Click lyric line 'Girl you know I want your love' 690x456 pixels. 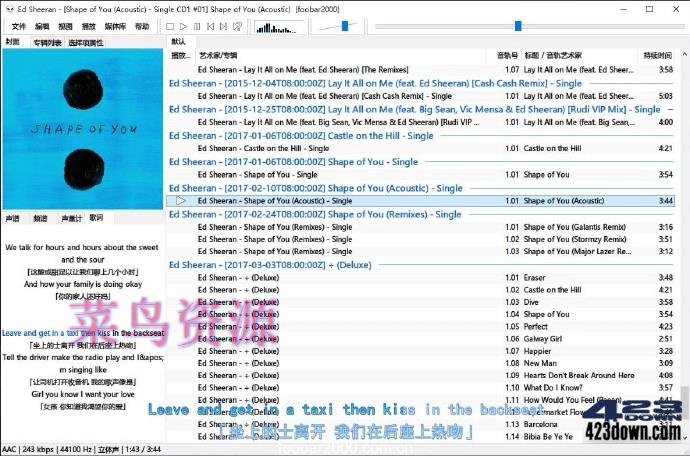click(x=83, y=394)
